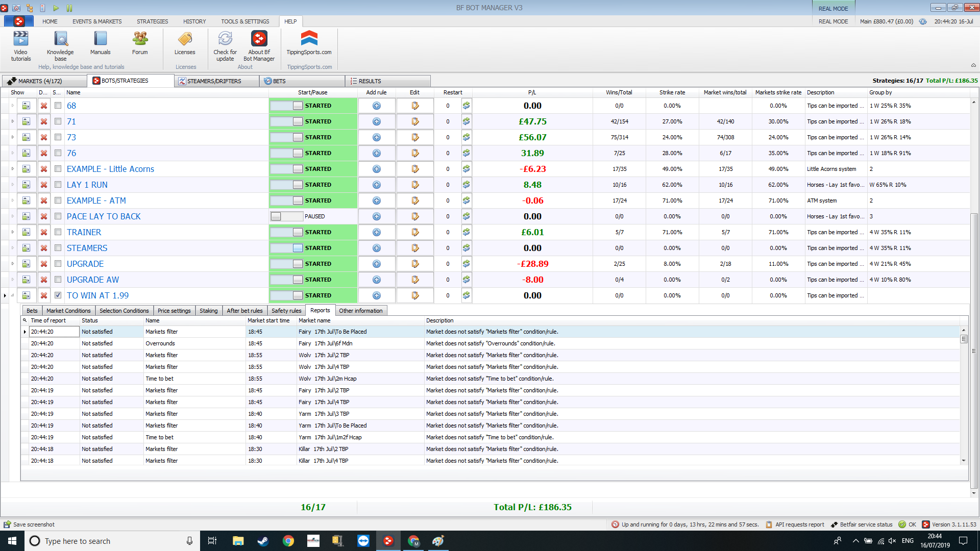Click the Add rule icon for strategy 68

pos(377,106)
